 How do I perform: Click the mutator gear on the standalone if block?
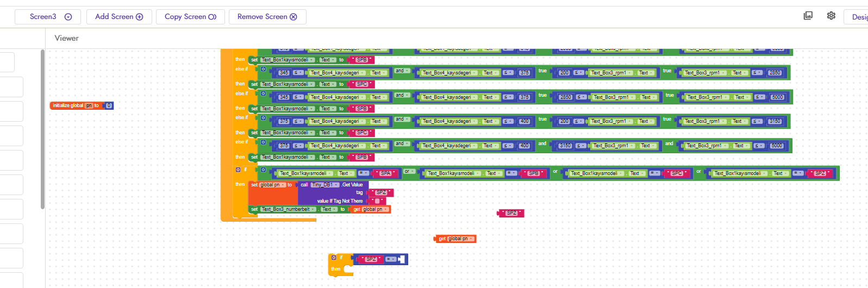[x=333, y=258]
